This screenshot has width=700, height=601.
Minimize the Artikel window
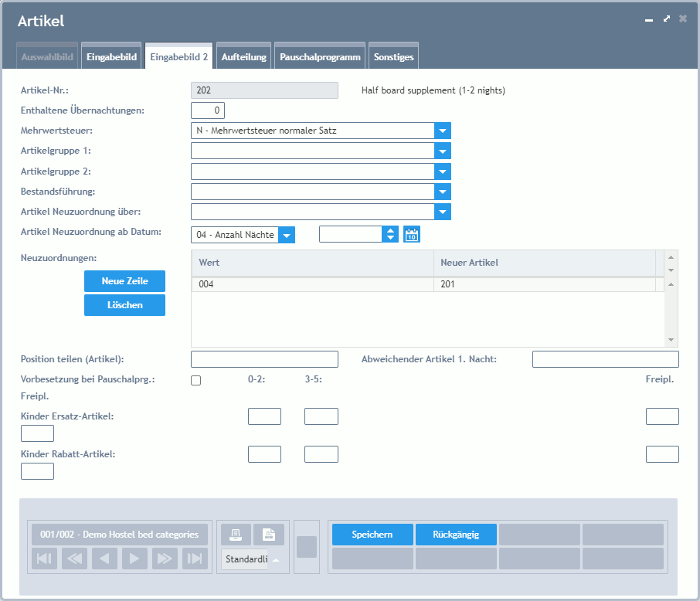click(x=649, y=19)
